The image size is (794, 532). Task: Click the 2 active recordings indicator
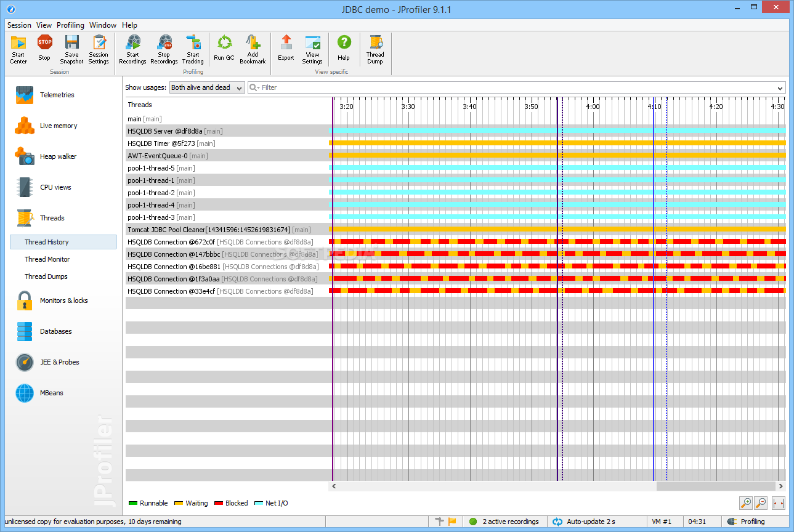[x=504, y=522]
